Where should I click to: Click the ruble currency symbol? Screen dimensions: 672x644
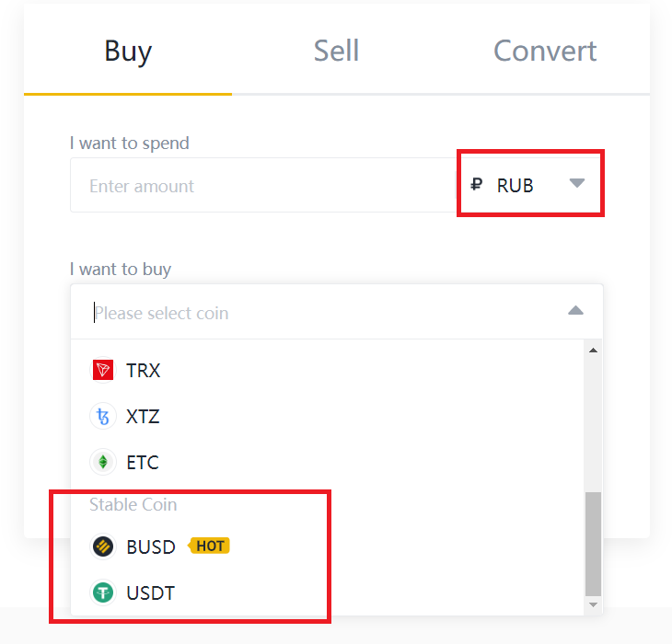477,185
